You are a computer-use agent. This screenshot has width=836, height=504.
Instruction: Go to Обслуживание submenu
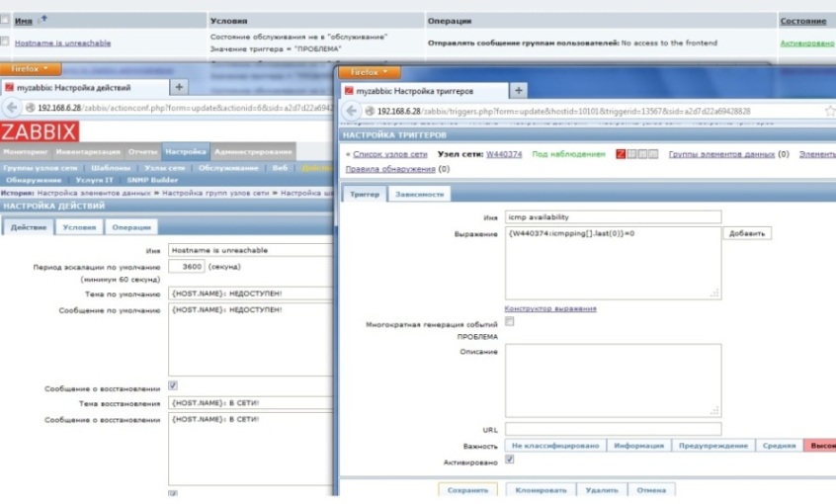click(x=228, y=168)
